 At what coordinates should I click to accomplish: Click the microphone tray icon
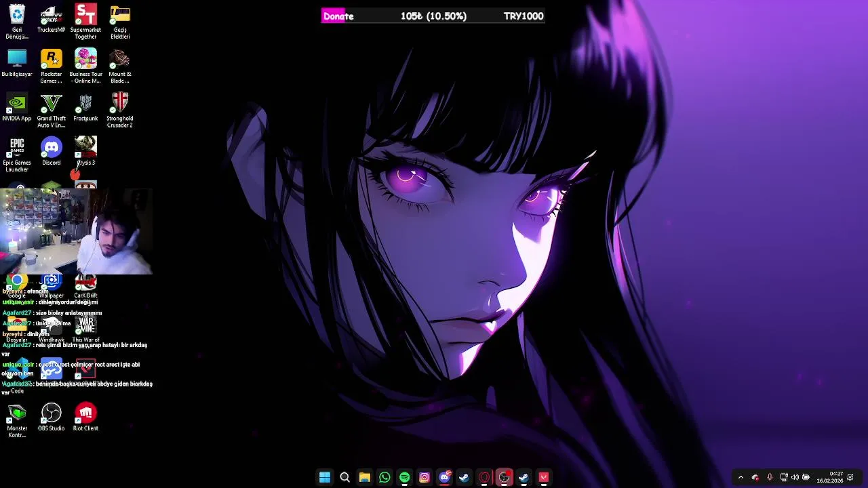(770, 477)
